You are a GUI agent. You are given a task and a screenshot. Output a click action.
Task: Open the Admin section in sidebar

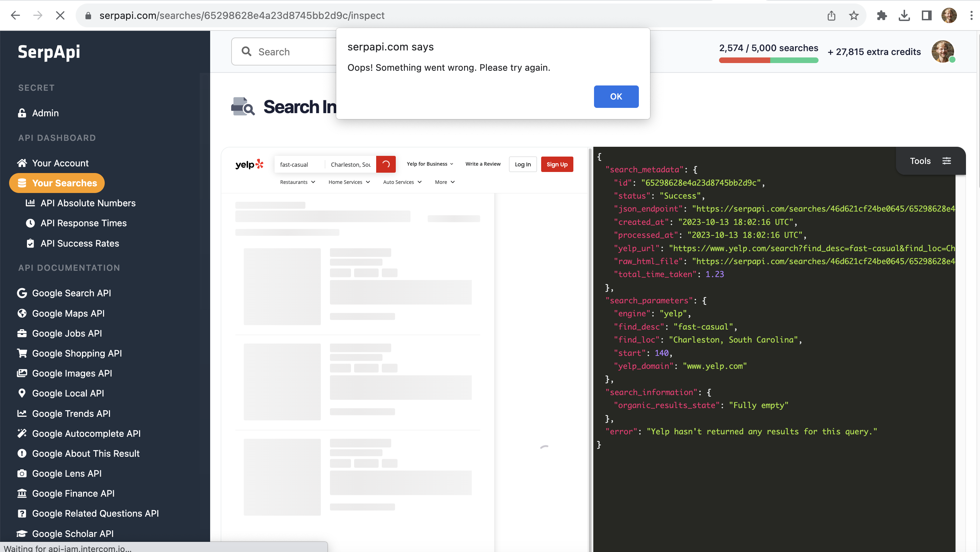point(45,113)
